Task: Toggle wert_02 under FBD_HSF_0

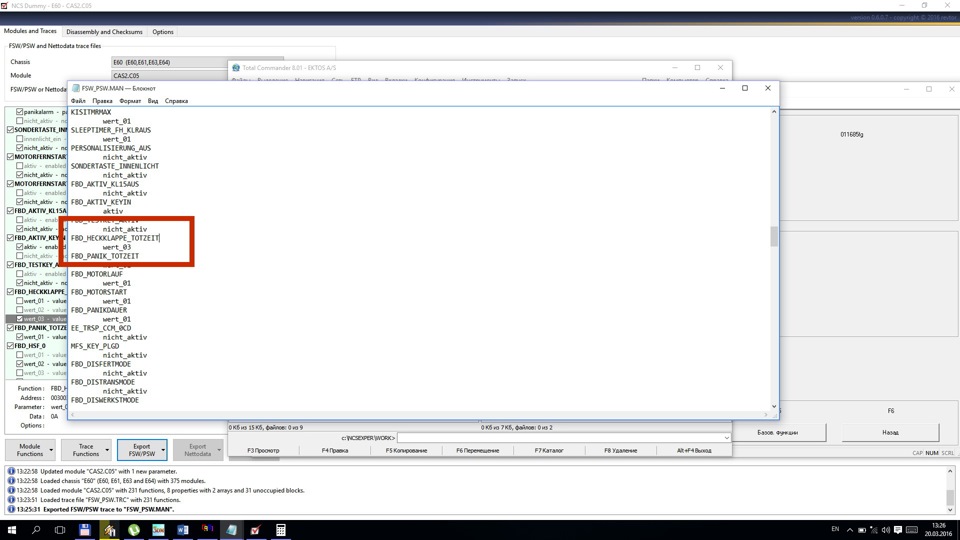Action: [x=20, y=364]
